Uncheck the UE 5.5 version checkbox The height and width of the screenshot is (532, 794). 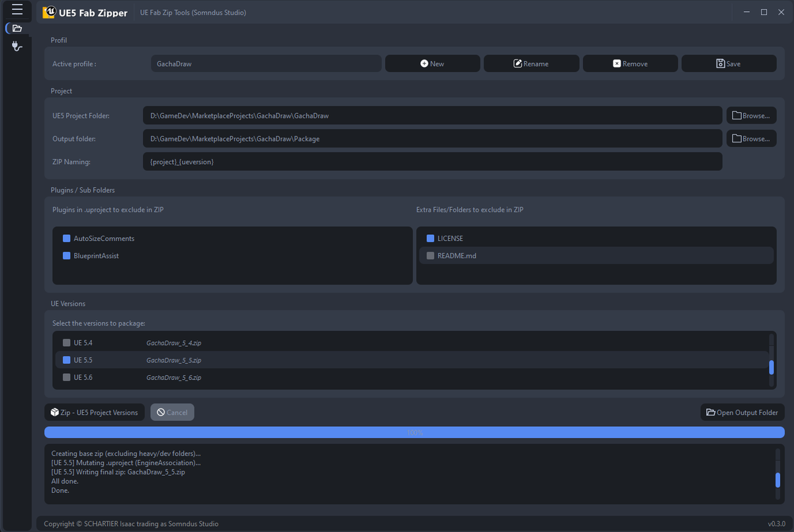click(x=66, y=360)
